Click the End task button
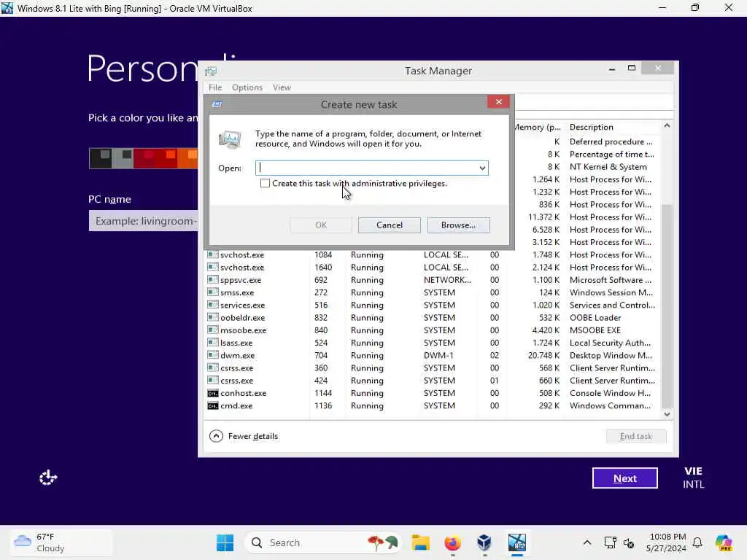The image size is (747, 560). pos(636,436)
